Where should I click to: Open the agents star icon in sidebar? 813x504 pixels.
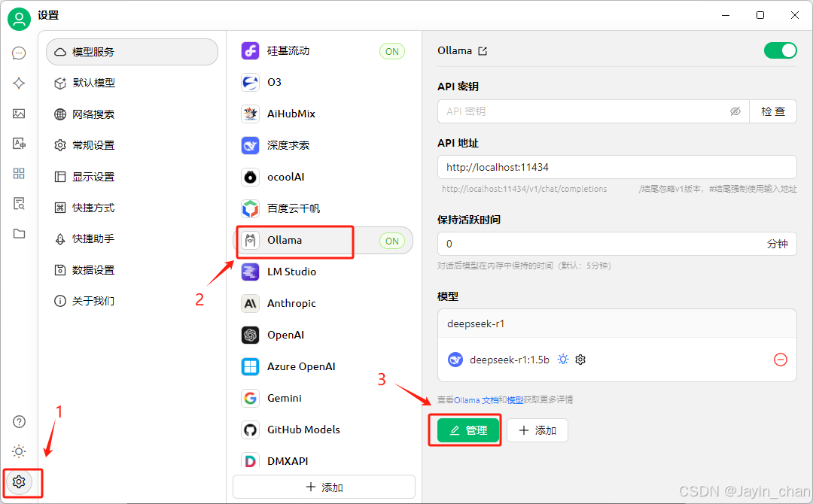point(19,83)
